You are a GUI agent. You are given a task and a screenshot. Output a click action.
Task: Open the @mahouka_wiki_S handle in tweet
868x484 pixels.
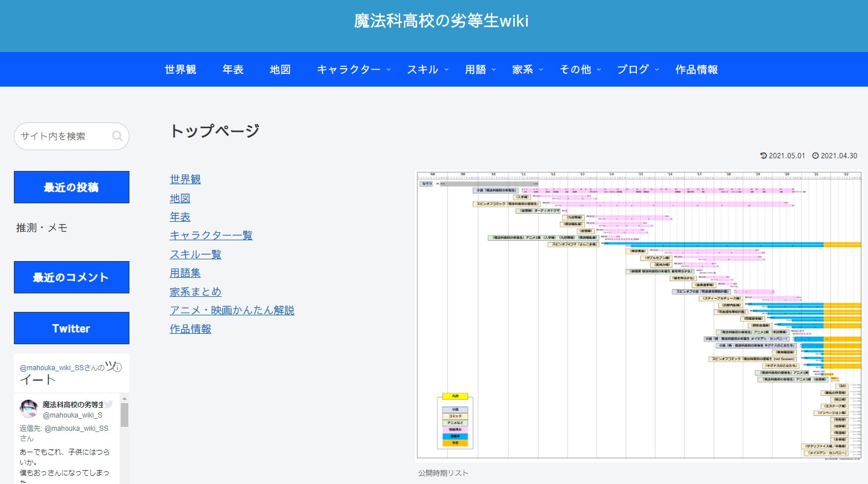[72, 415]
